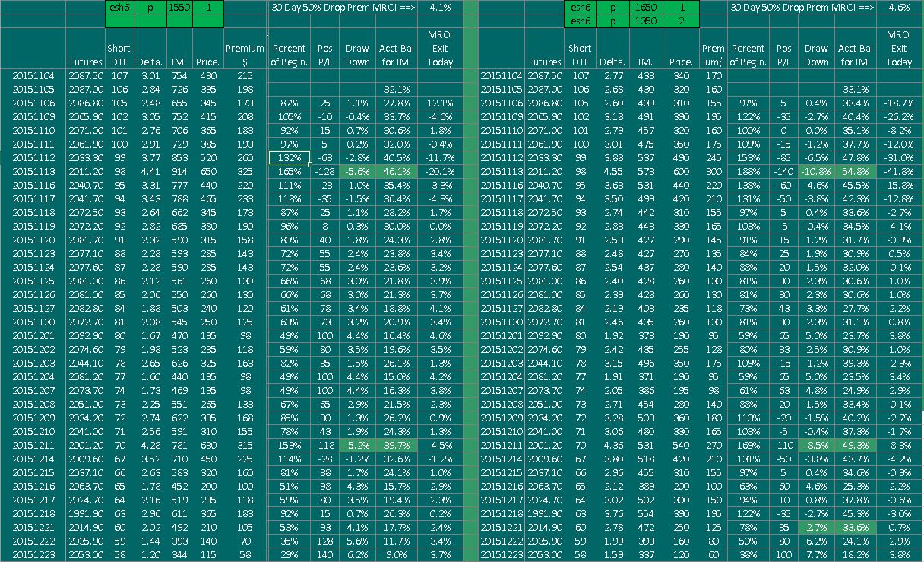Select the green 1650 strike cell
This screenshot has height=562, width=924.
click(645, 6)
